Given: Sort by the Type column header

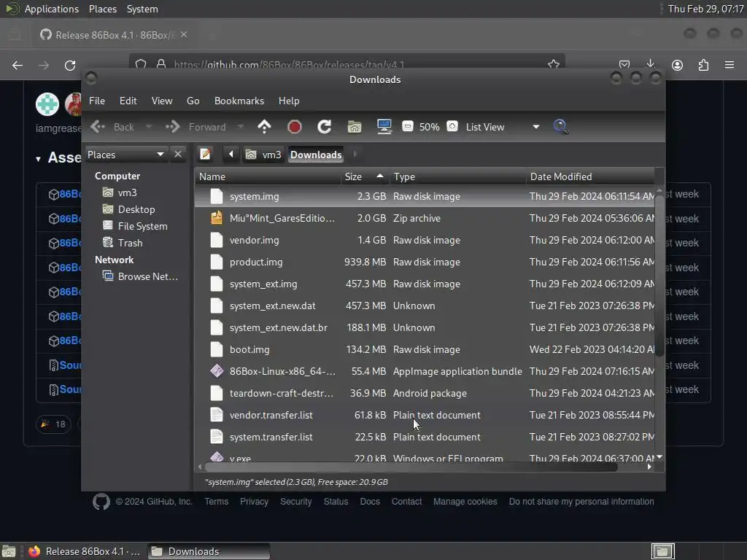Looking at the screenshot, I should (458, 176).
